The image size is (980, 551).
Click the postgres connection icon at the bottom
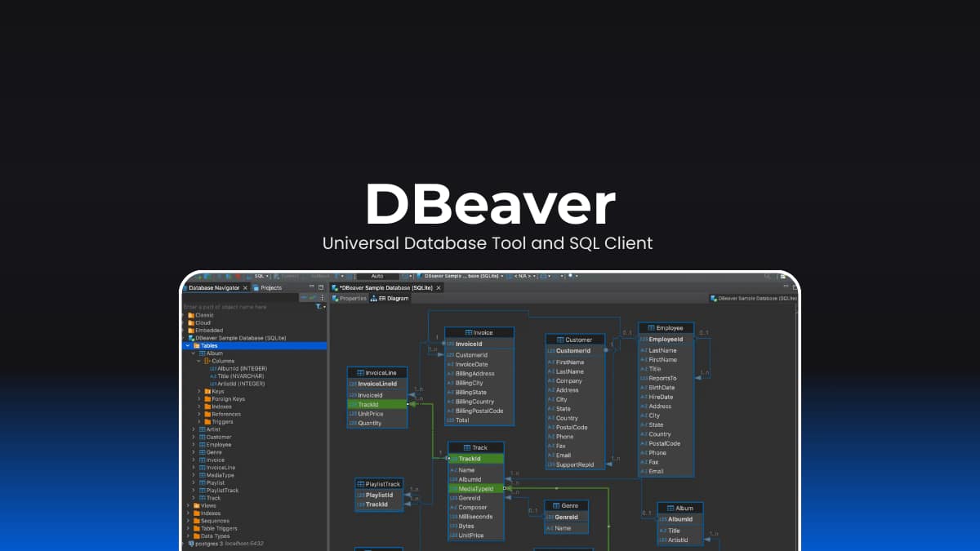pos(191,540)
